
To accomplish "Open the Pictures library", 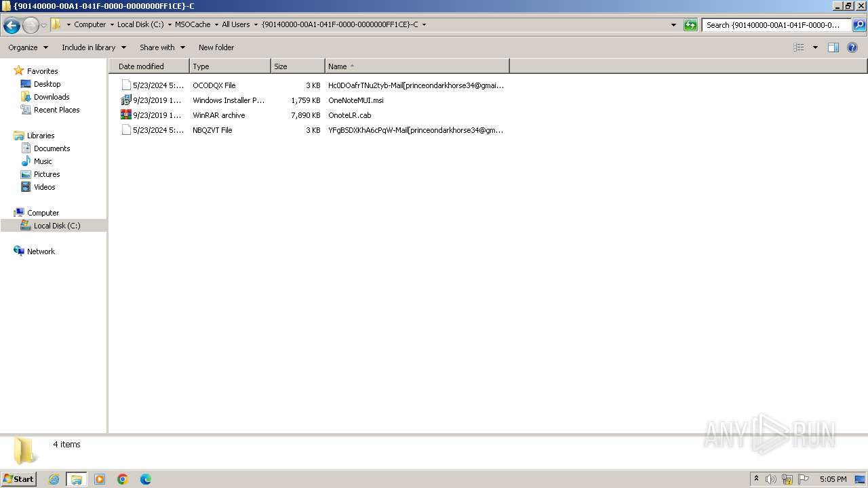I will tap(47, 174).
